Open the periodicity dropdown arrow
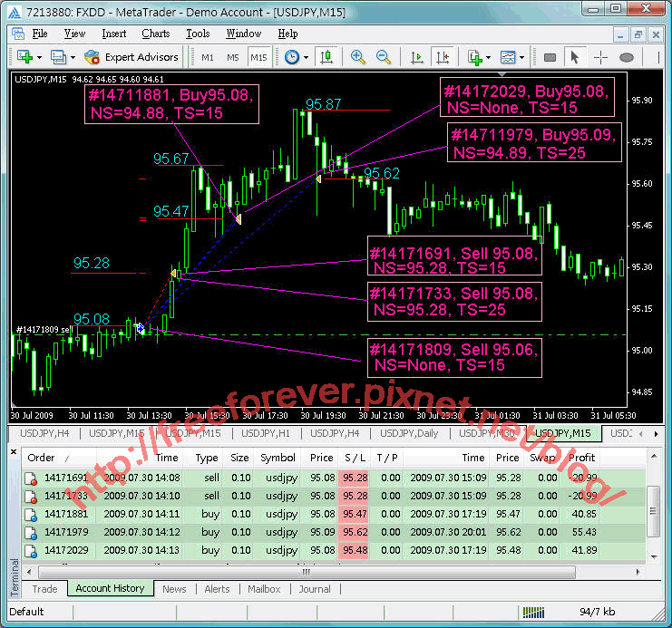The width and height of the screenshot is (672, 628). point(306,57)
